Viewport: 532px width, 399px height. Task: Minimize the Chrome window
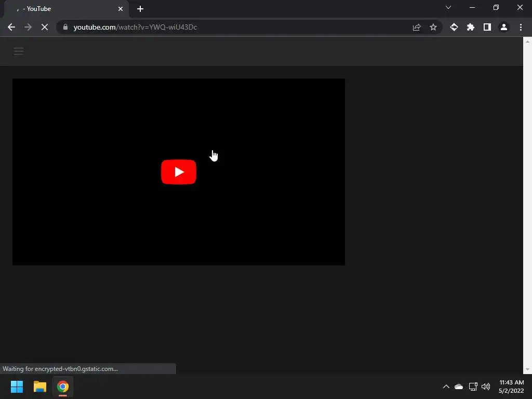click(x=472, y=7)
